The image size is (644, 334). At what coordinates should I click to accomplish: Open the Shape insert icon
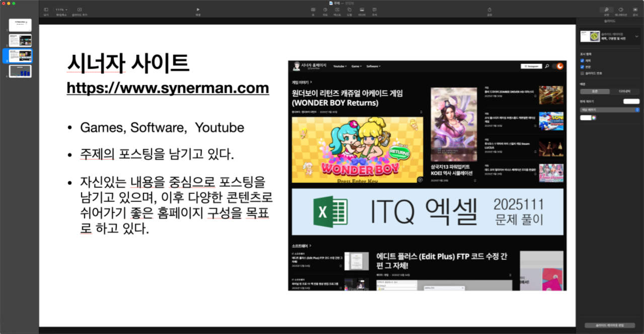pos(349,10)
